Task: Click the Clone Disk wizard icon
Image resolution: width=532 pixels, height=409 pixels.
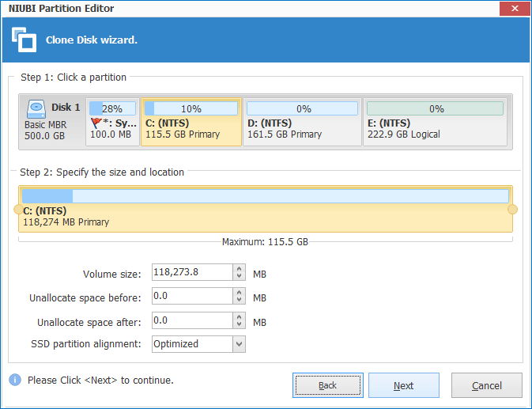Action: 24,40
